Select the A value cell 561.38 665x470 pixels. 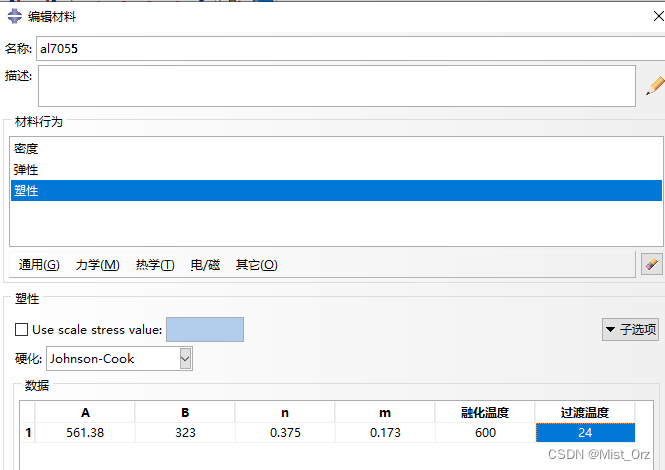pos(84,433)
